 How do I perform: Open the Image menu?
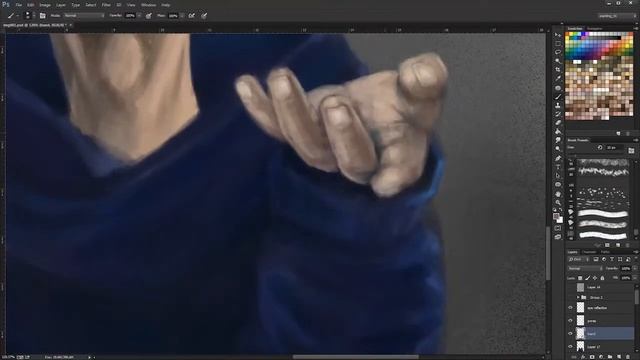[45, 5]
